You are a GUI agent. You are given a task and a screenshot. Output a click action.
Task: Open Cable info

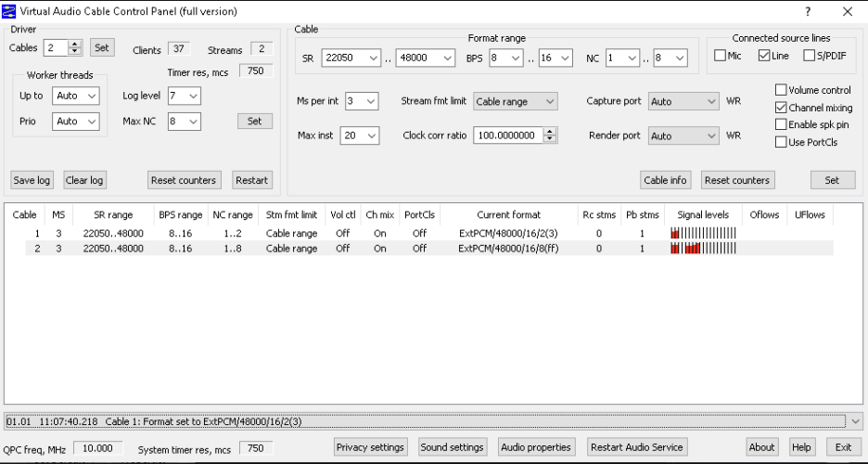point(665,180)
